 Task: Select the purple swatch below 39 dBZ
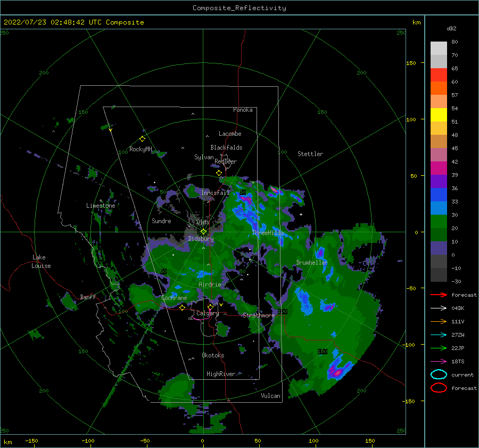(x=439, y=181)
